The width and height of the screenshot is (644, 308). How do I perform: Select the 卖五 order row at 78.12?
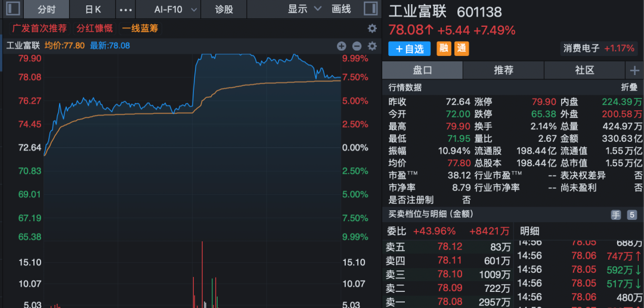(448, 247)
